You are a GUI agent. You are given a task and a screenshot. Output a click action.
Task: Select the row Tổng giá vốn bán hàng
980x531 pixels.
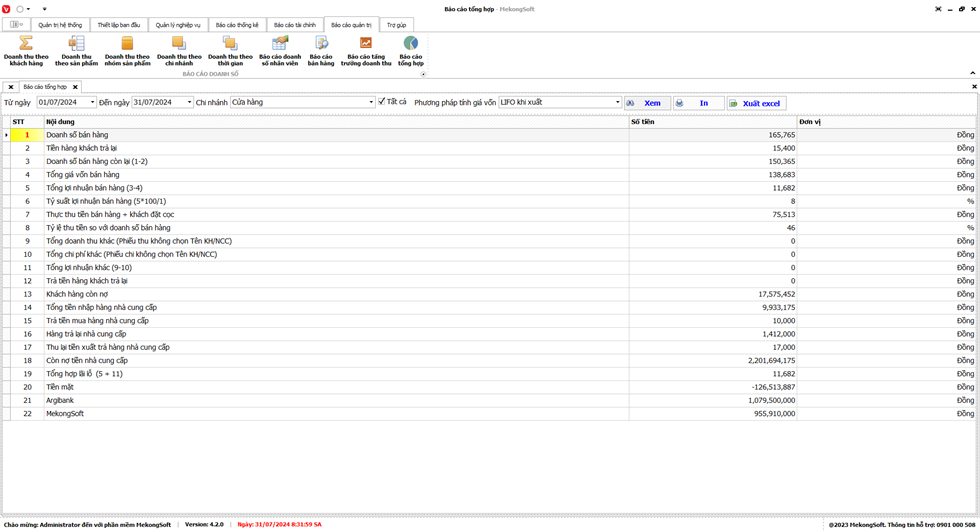click(x=489, y=175)
